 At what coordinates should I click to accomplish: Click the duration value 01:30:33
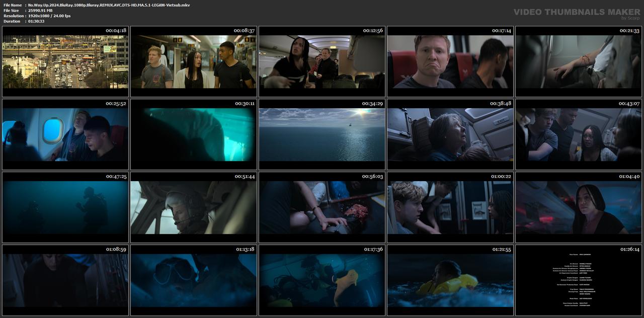click(x=36, y=21)
